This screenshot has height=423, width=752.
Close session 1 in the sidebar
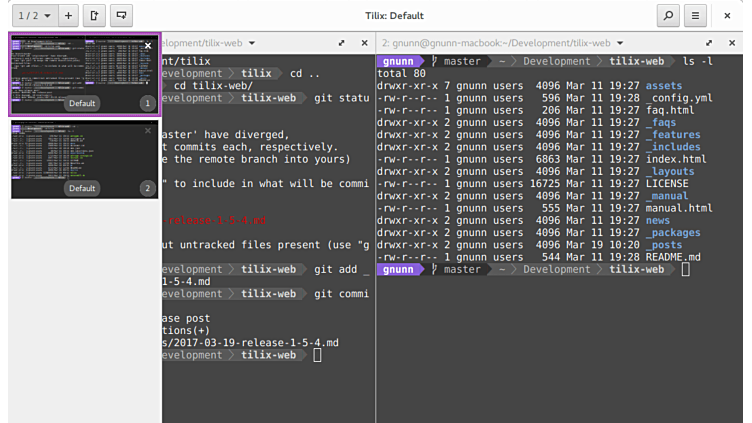coord(148,45)
